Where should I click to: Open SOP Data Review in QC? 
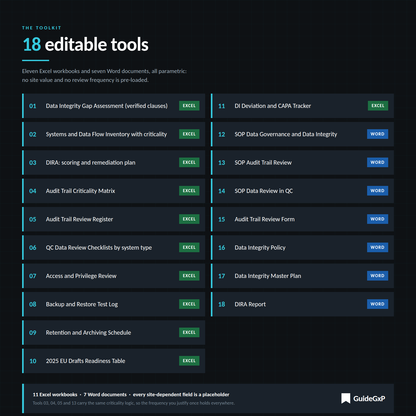tap(302, 191)
